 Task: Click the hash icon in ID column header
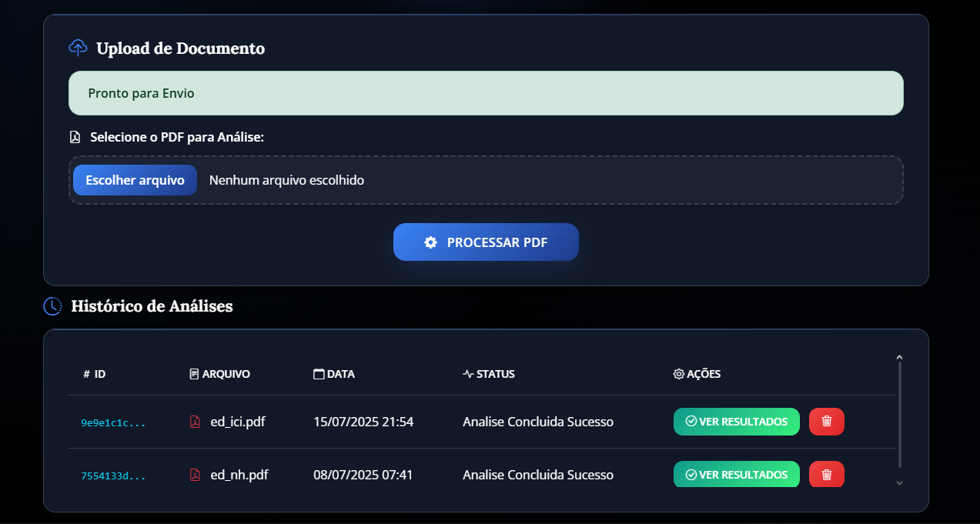86,375
